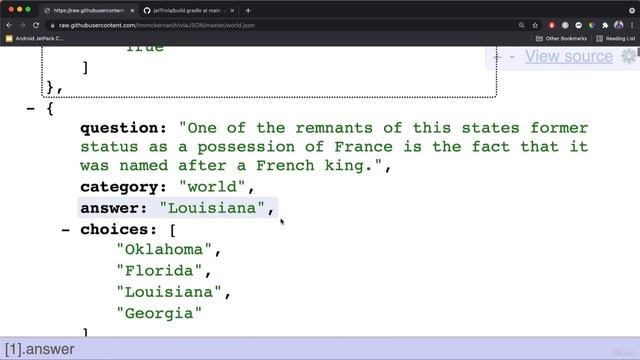Screen dimensions: 640x360
Task: Open the Chrome three-dot menu
Action: point(632,25)
